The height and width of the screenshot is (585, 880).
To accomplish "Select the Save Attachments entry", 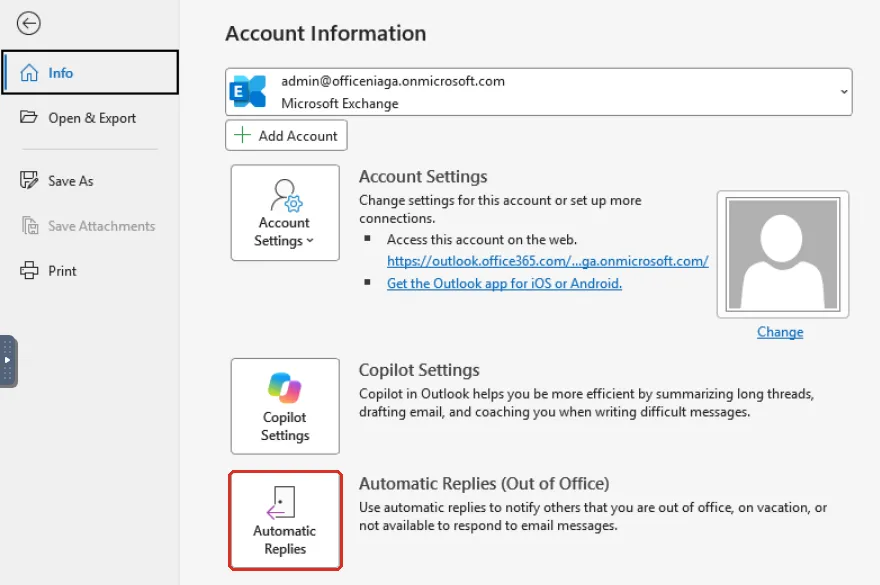I will tap(90, 226).
